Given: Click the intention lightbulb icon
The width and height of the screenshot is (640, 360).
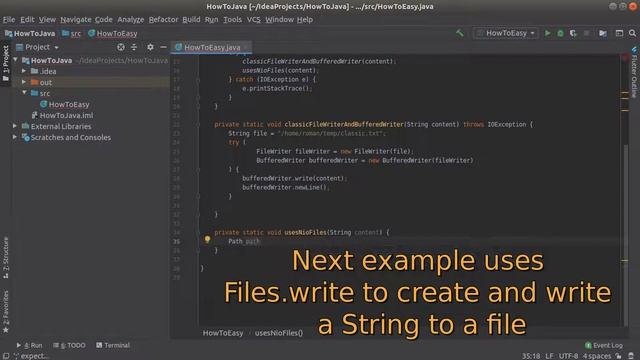Looking at the screenshot, I should point(207,240).
